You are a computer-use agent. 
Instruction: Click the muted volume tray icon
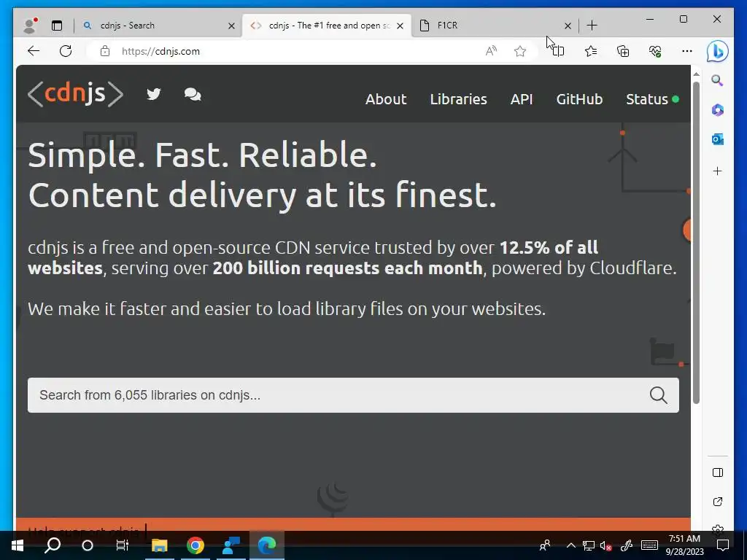606,545
